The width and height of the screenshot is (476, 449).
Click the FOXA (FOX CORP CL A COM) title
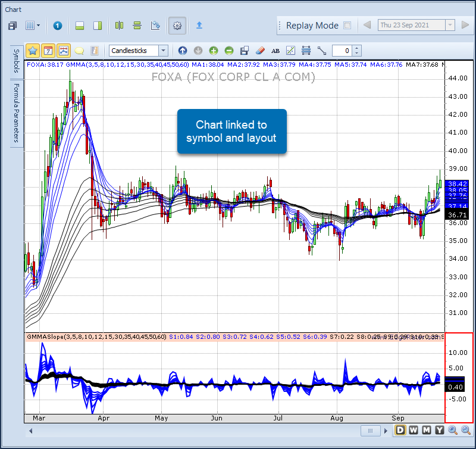pos(233,77)
